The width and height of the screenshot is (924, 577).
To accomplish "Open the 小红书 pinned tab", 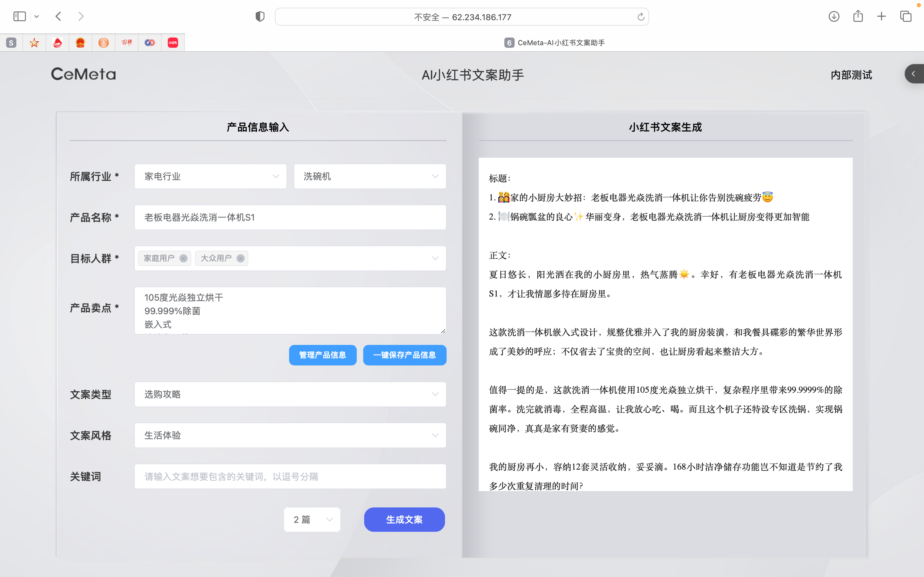I will 173,43.
